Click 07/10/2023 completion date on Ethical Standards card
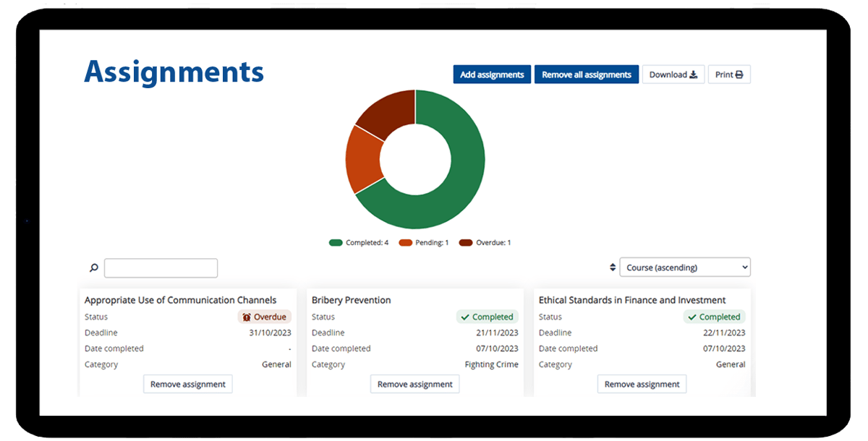This screenshot has height=441, width=868. click(x=725, y=348)
